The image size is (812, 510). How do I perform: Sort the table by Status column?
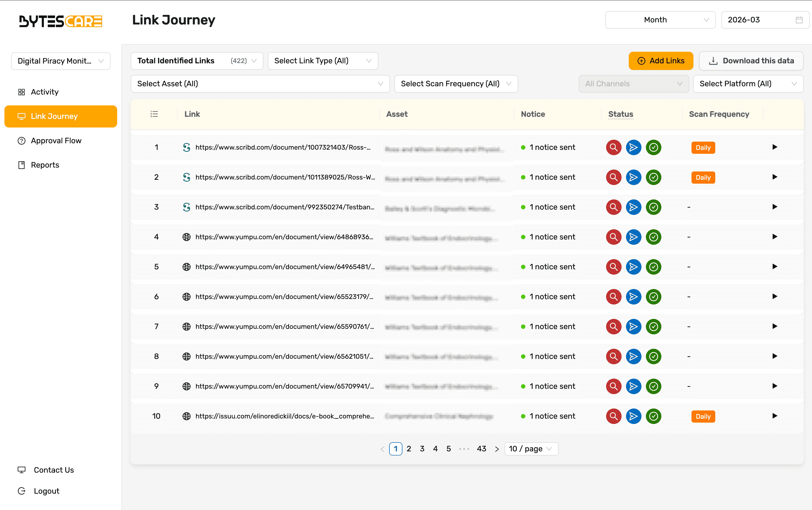620,114
